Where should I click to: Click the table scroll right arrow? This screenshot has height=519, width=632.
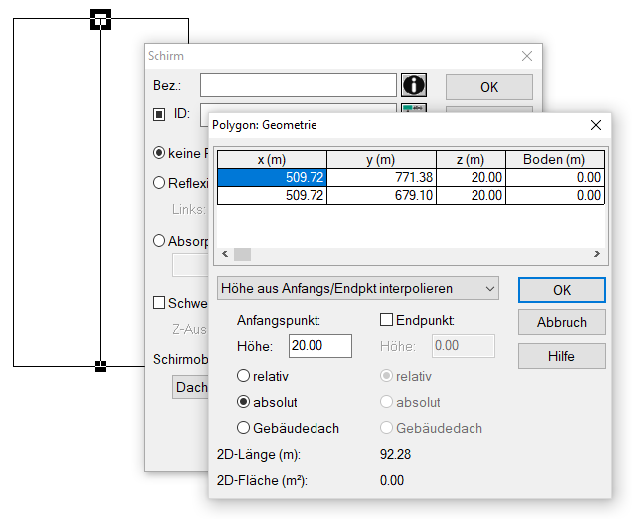coord(597,254)
